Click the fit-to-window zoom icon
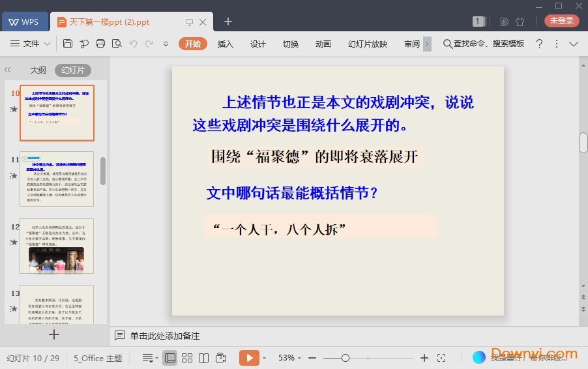The width and height of the screenshot is (588, 369). pyautogui.click(x=441, y=358)
